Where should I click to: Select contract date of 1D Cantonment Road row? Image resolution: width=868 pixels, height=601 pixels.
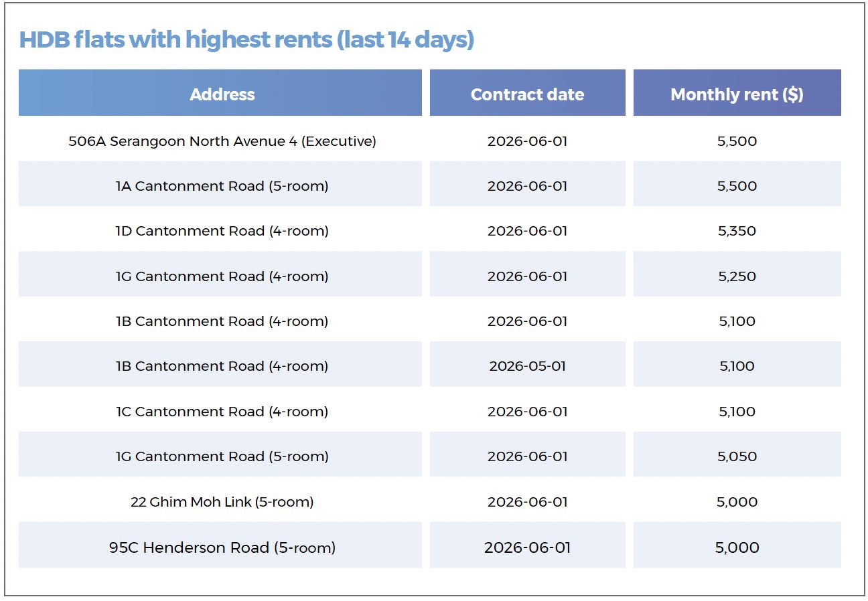click(x=528, y=231)
